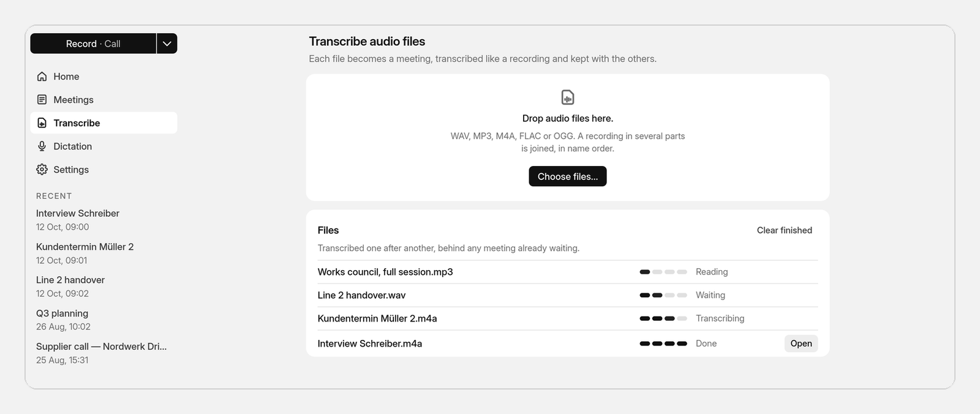Click the Drop audio files here text
Viewport: 980px width, 414px height.
tap(568, 118)
